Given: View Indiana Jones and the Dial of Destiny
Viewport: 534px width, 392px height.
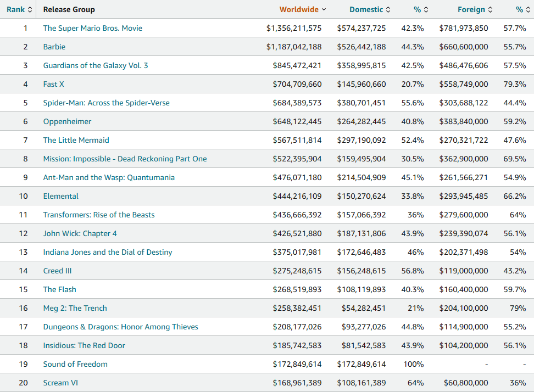Looking at the screenshot, I should click(108, 252).
